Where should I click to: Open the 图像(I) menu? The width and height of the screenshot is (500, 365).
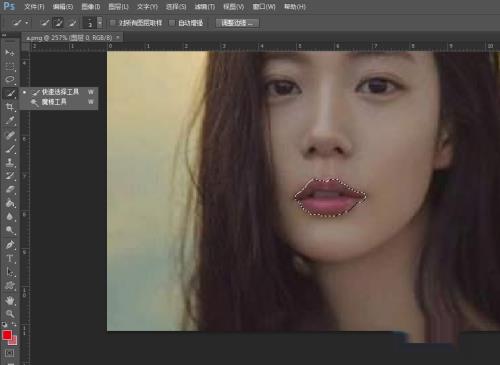(91, 7)
